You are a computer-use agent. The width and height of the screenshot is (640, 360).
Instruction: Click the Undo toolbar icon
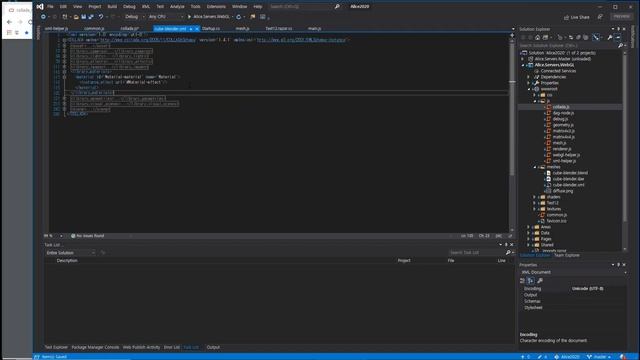coord(101,17)
